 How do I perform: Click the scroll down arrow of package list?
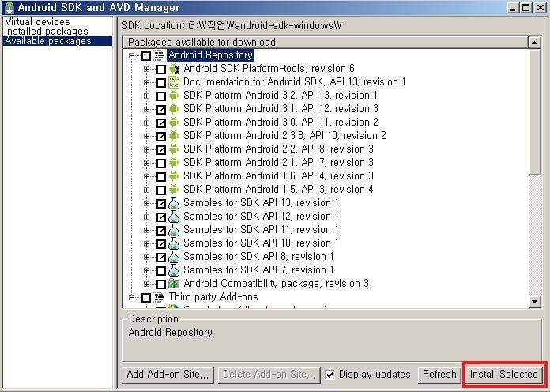click(x=534, y=301)
